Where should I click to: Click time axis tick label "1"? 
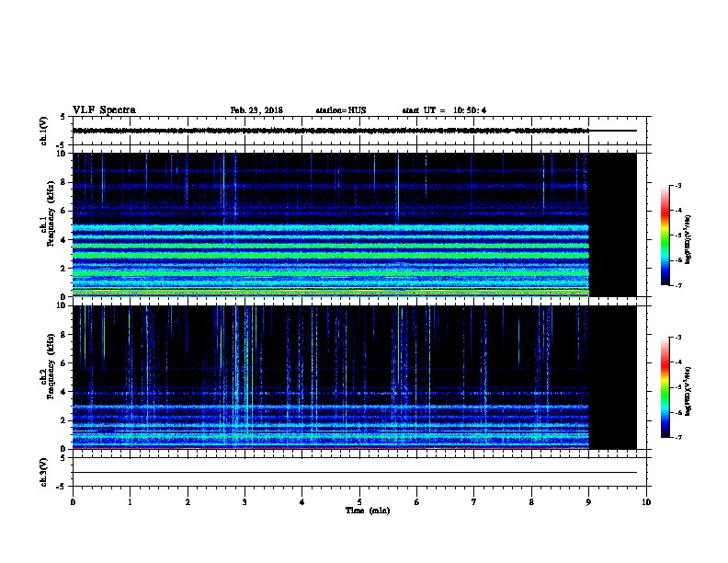[130, 502]
